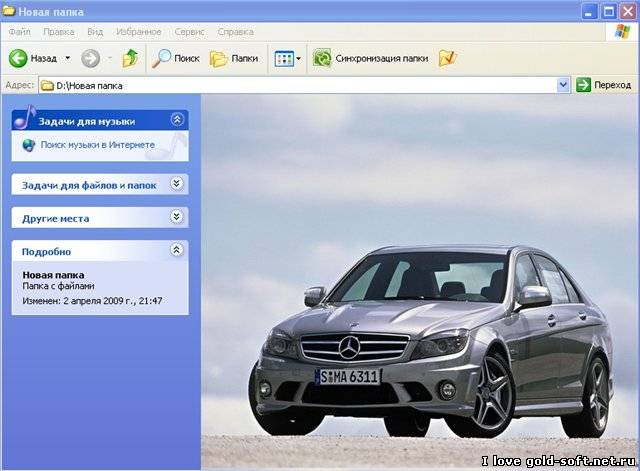
Task: Click the folder icon in the address bar
Action: pos(48,85)
